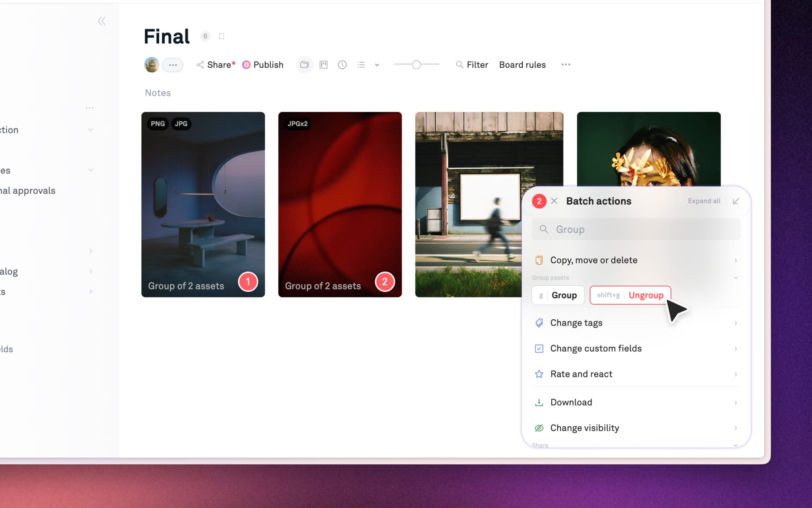
Task: Adjust the thumbnail size slider handle
Action: coord(416,65)
